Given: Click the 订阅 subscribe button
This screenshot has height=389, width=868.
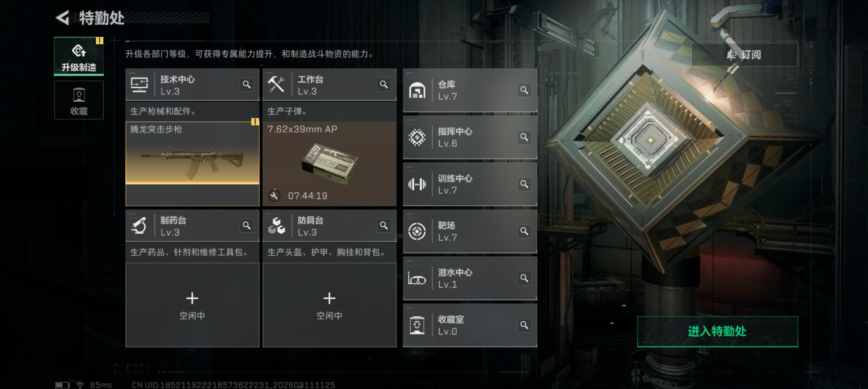Looking at the screenshot, I should pos(744,55).
